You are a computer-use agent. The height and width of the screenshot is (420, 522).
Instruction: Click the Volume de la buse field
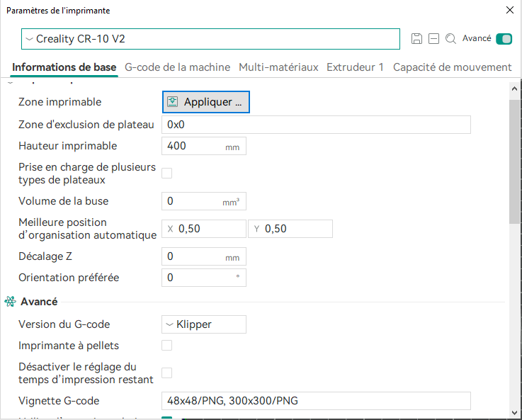(x=204, y=201)
